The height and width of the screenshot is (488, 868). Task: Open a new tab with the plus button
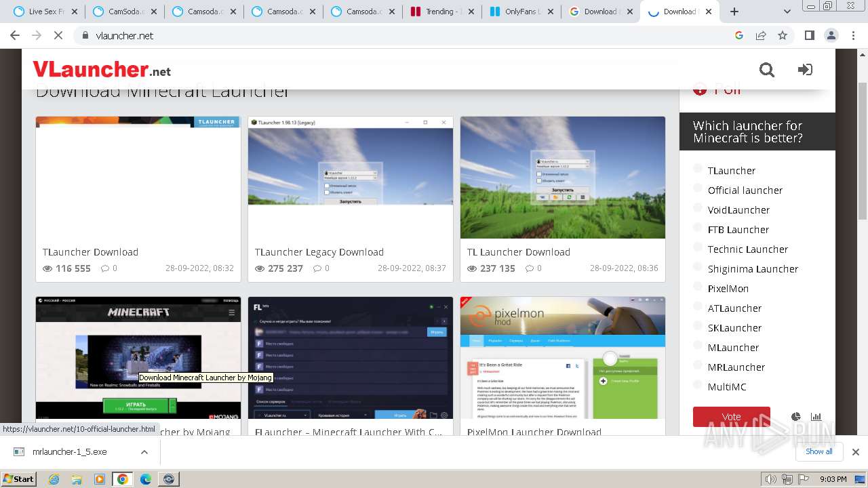pos(734,12)
